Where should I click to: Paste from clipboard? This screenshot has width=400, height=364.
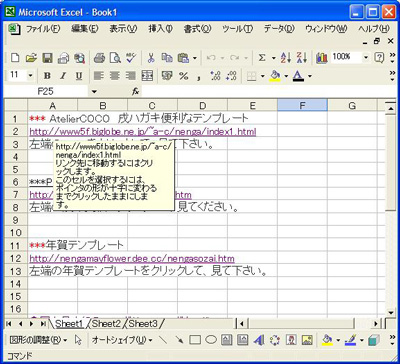point(183,58)
